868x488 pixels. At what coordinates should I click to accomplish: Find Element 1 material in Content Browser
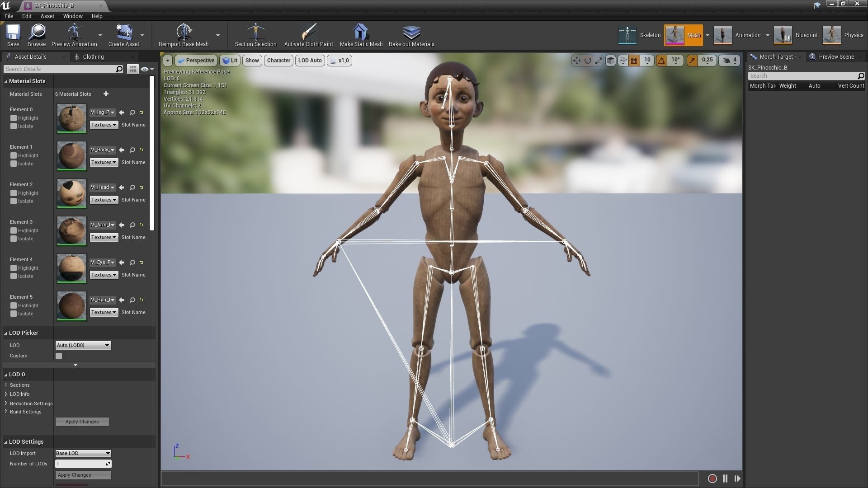pos(132,150)
